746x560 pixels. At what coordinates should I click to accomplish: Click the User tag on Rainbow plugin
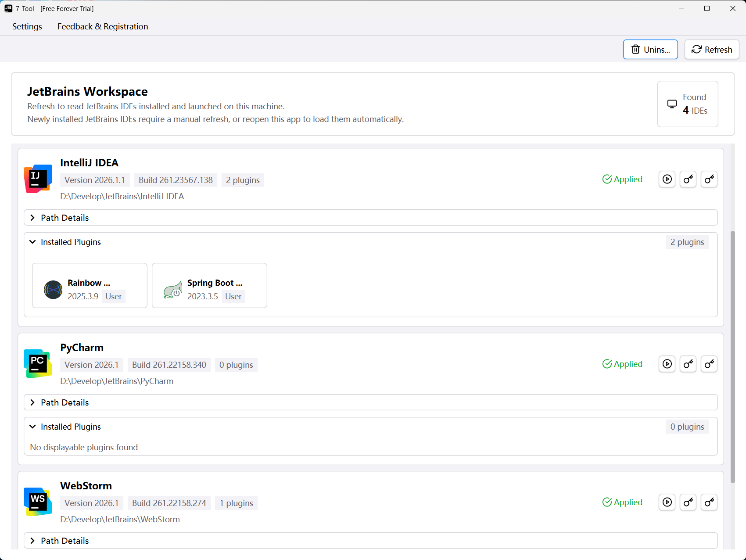tap(114, 296)
